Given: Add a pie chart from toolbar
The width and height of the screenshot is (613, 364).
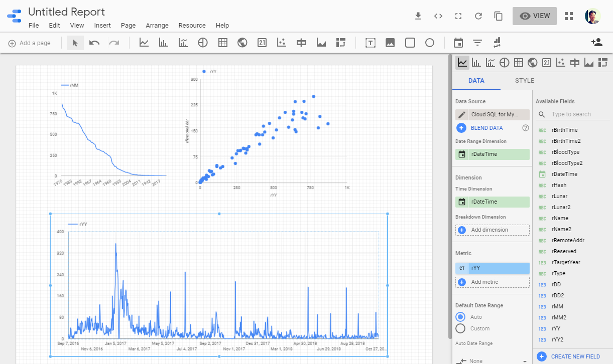Looking at the screenshot, I should tap(203, 43).
